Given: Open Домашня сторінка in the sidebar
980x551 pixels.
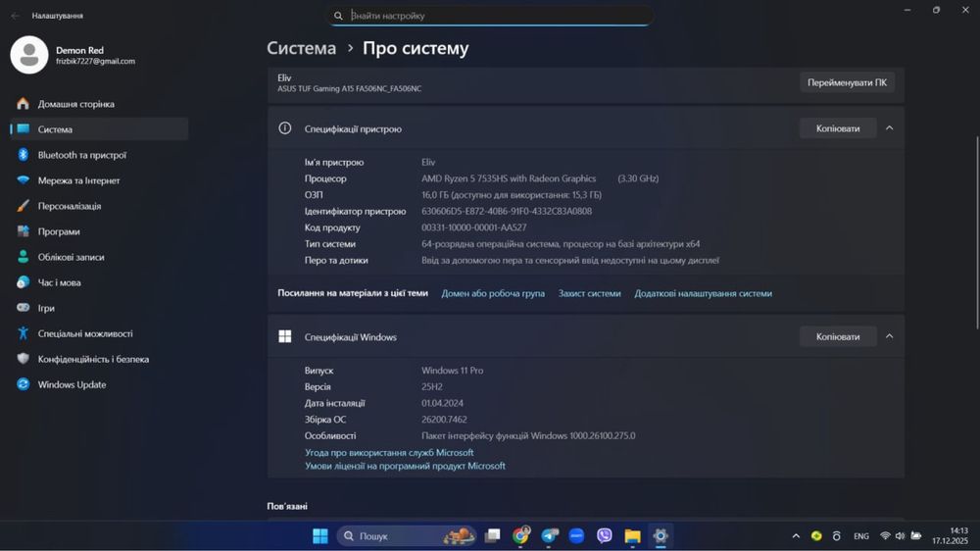Looking at the screenshot, I should click(75, 104).
